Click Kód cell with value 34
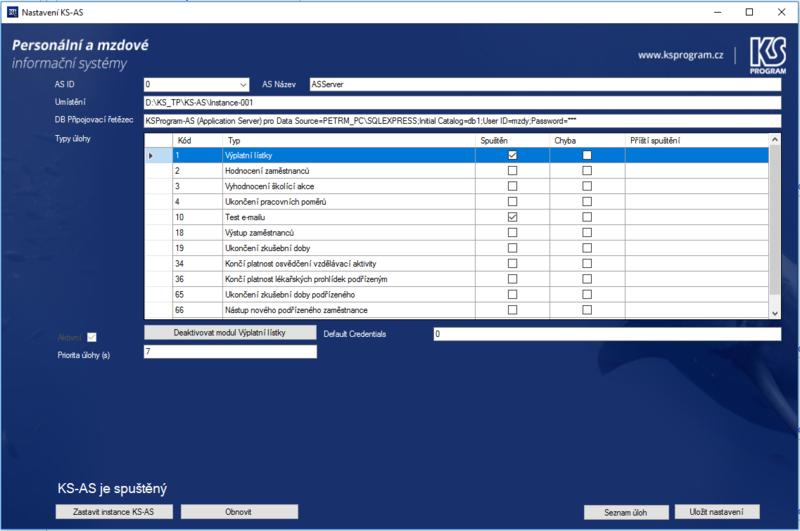This screenshot has width=800, height=531. click(197, 263)
